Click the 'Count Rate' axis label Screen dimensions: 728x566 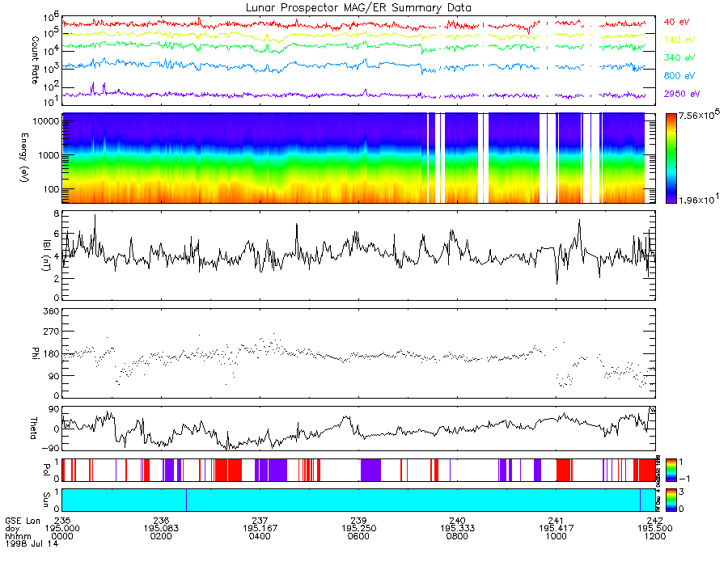pos(36,61)
